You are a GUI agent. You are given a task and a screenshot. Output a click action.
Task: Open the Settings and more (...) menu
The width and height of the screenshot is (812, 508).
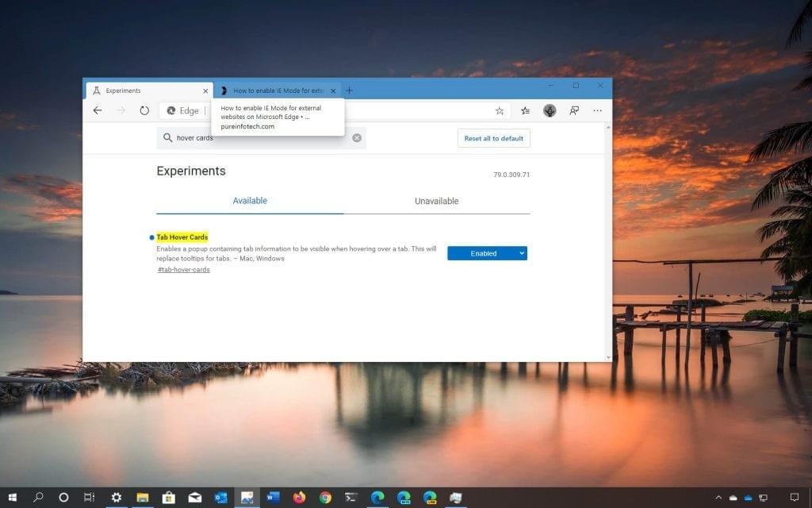(x=597, y=110)
